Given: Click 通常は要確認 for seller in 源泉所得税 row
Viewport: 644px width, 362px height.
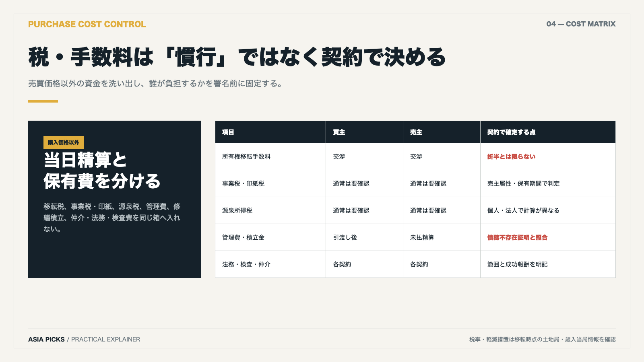Looking at the screenshot, I should click(428, 210).
